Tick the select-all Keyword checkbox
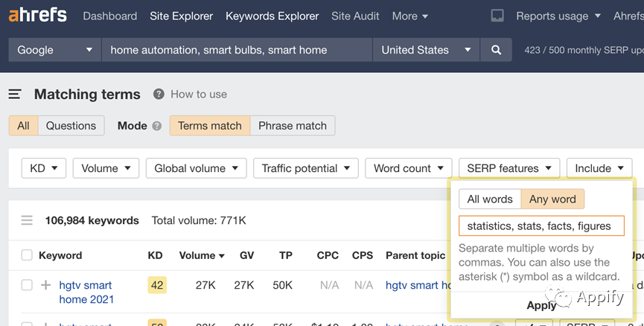This screenshot has height=326, width=644. (x=27, y=255)
